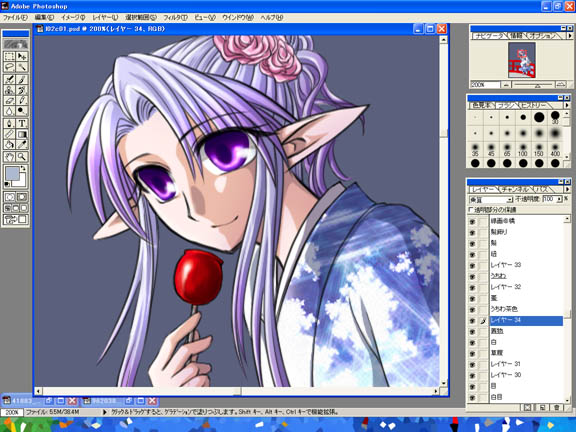Click the Navigator zoom slider handle
Viewport: 576px width, 432px height.
pyautogui.click(x=538, y=86)
